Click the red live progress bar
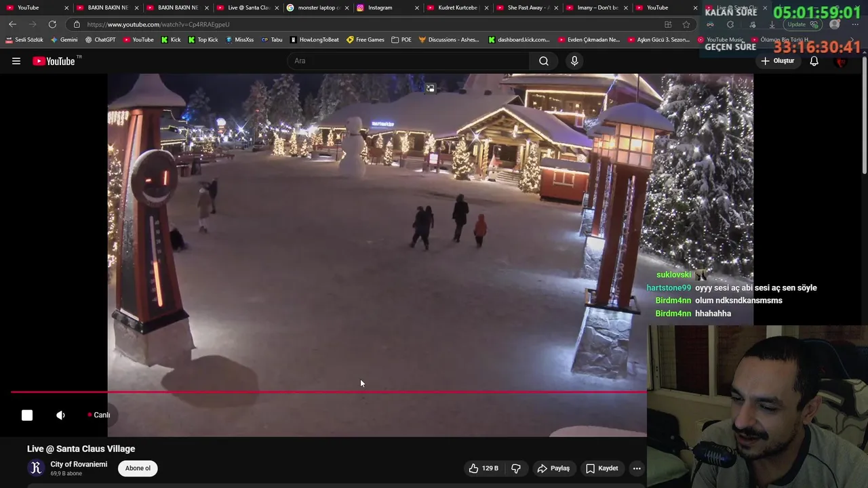This screenshot has width=868, height=488. (x=328, y=392)
